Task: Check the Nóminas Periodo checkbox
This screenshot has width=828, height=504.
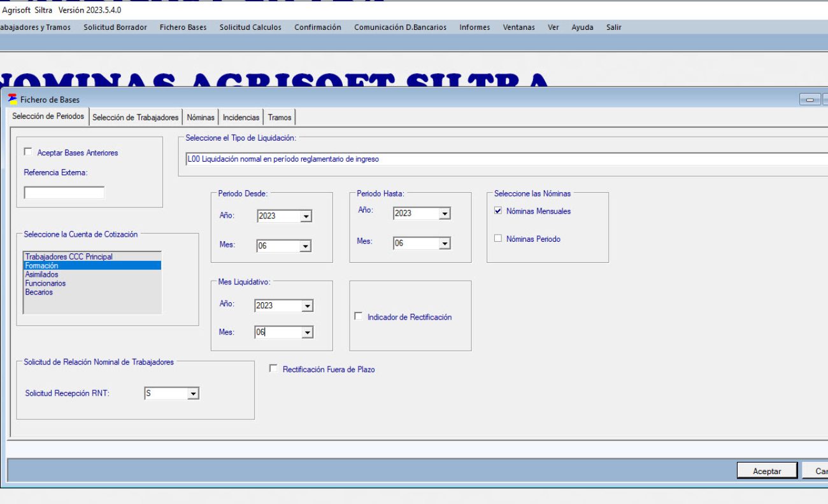Action: [498, 239]
